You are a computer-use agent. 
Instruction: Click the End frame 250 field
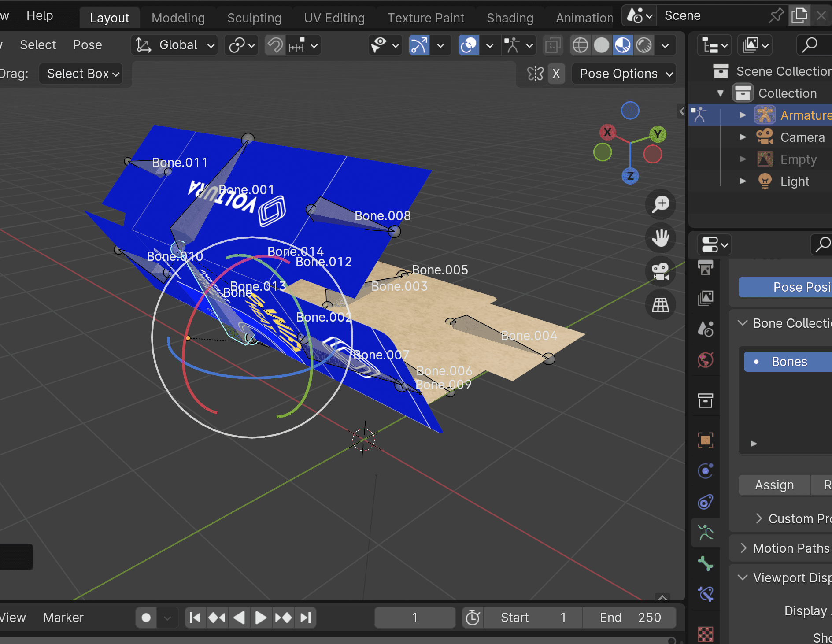[x=629, y=618]
